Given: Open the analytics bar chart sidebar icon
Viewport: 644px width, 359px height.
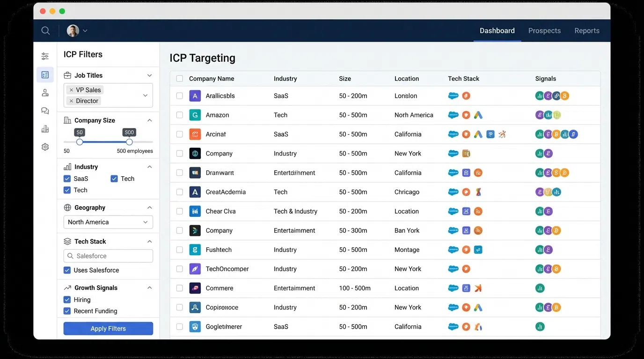Looking at the screenshot, I should pos(45,129).
